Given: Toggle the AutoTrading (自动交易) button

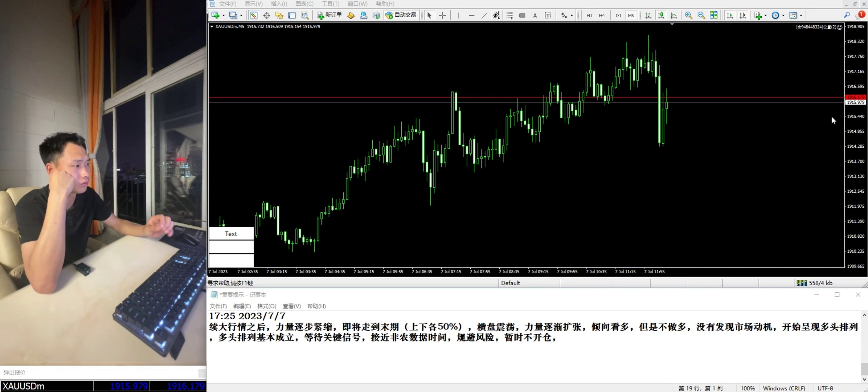Looking at the screenshot, I should tap(401, 15).
